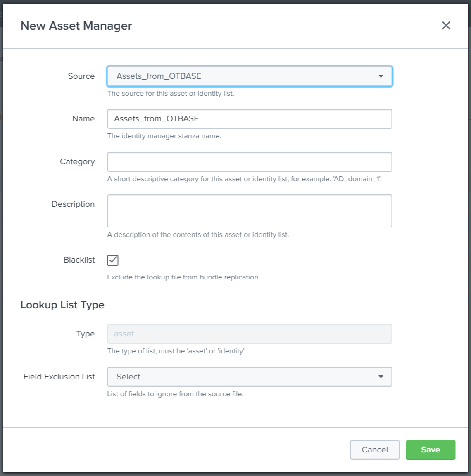Click the caret arrow of Field Exclusion List
Screen dimensions: 471x476
coord(381,377)
